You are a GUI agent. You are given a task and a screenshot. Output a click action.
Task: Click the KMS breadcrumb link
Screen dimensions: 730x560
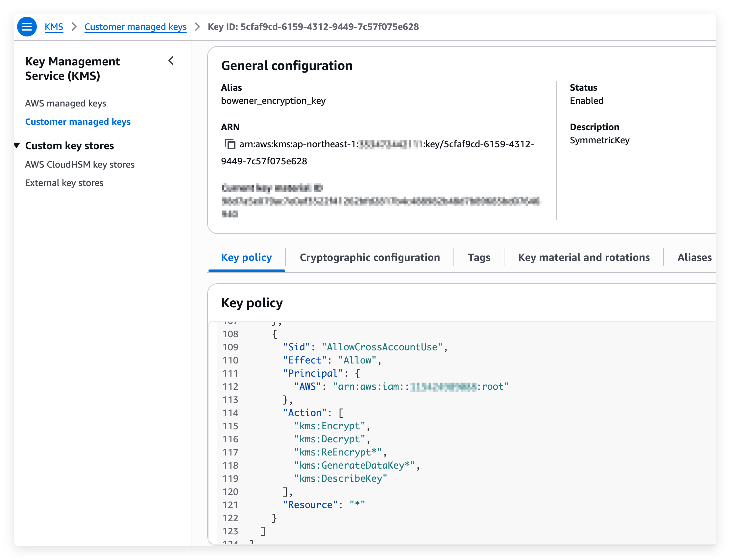coord(54,27)
